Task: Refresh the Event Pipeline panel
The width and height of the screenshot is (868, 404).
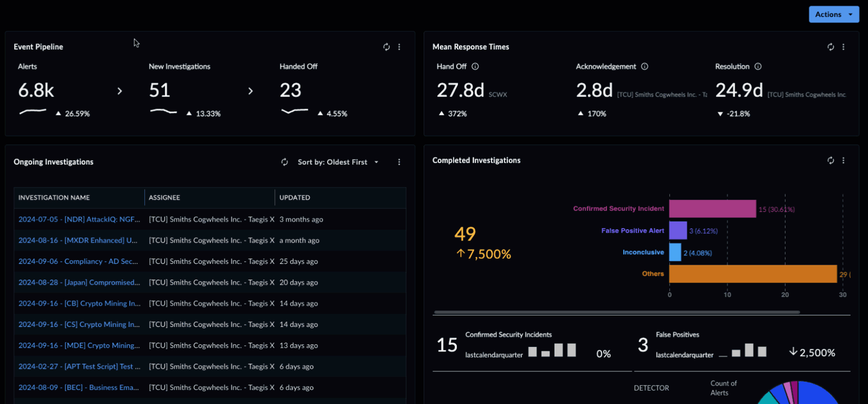Action: (x=386, y=47)
